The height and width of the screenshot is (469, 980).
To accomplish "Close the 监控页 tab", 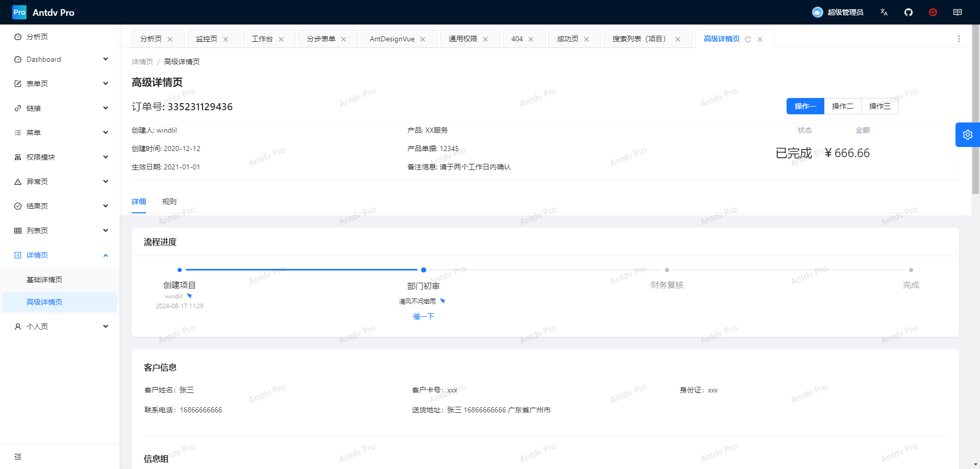I will [x=226, y=39].
